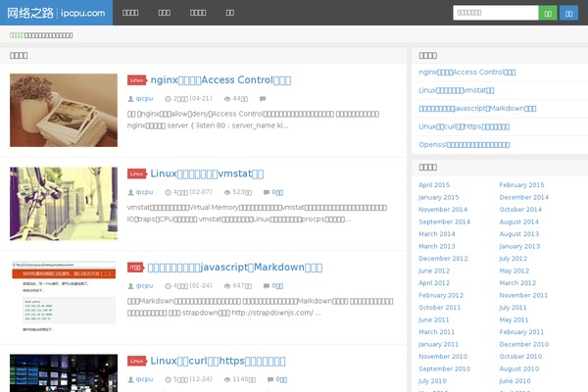The image size is (588, 392).
Task: Click author ipcpu under nginx article
Action: pos(144,98)
